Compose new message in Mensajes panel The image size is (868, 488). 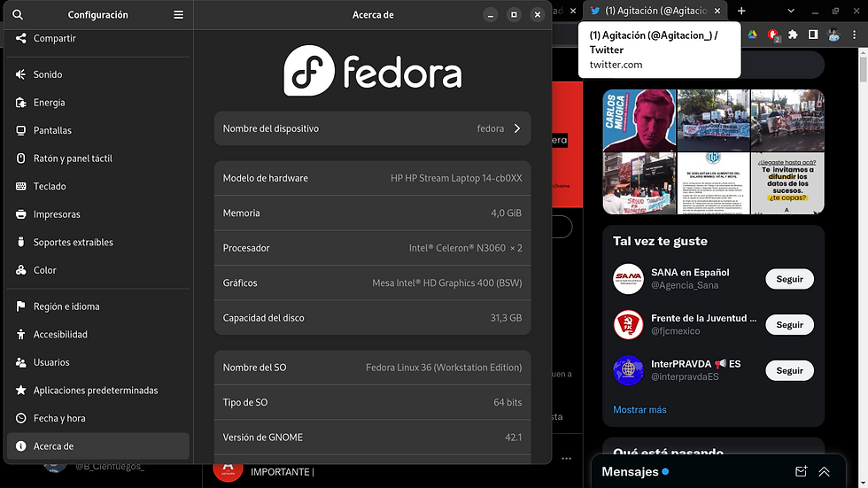click(801, 471)
